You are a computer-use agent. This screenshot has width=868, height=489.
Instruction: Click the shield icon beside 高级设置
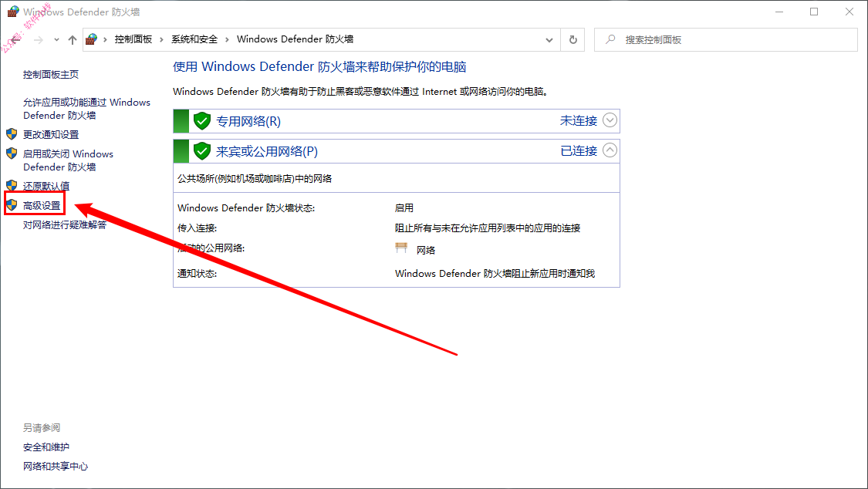point(12,205)
